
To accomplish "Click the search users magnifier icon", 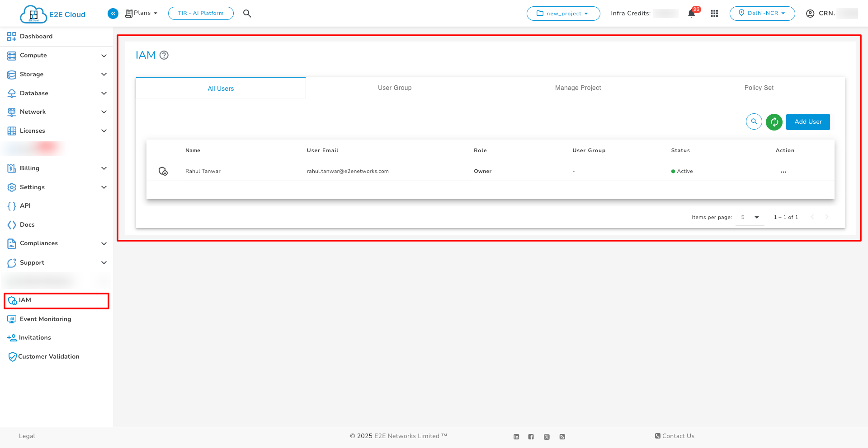I will pyautogui.click(x=754, y=122).
